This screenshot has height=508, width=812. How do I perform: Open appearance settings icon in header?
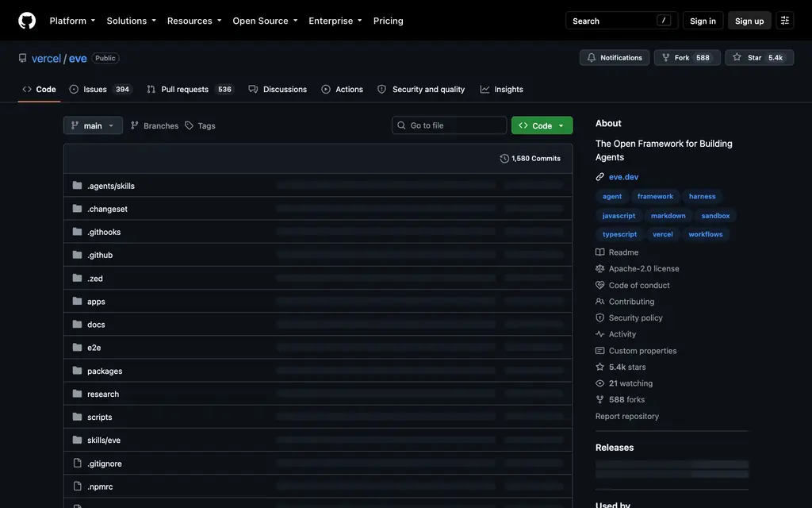click(784, 21)
